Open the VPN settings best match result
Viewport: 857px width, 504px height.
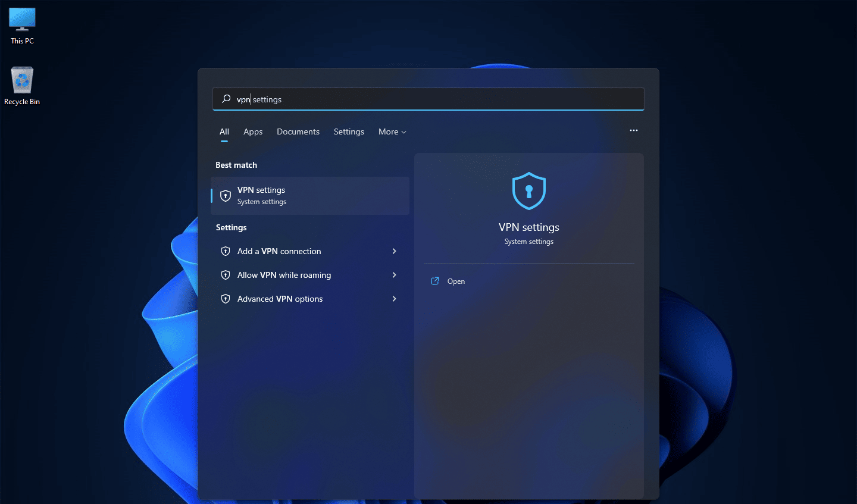(310, 196)
